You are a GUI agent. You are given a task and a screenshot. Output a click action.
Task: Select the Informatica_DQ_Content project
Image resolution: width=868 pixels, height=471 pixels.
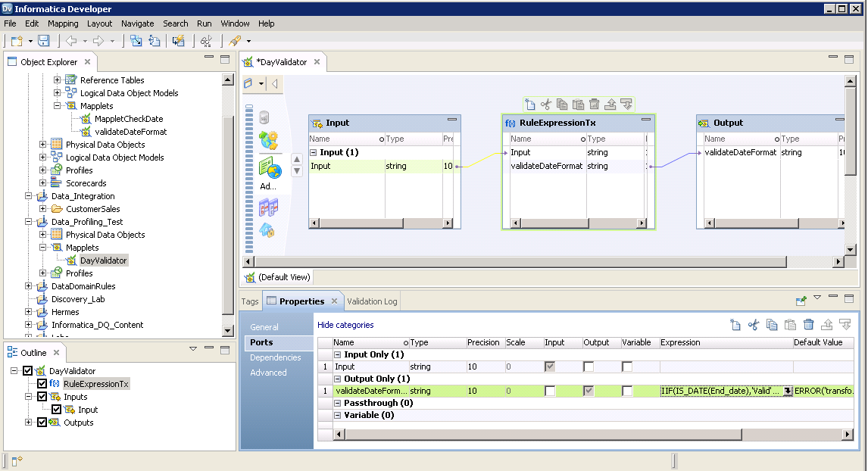97,324
